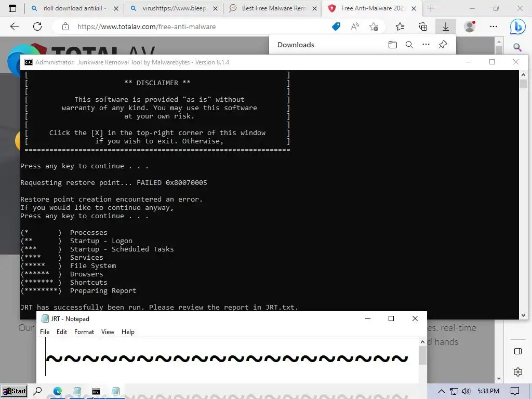Viewport: 532px width, 399px height.
Task: Click the JRT console scrollbar up arrow
Action: [x=523, y=75]
